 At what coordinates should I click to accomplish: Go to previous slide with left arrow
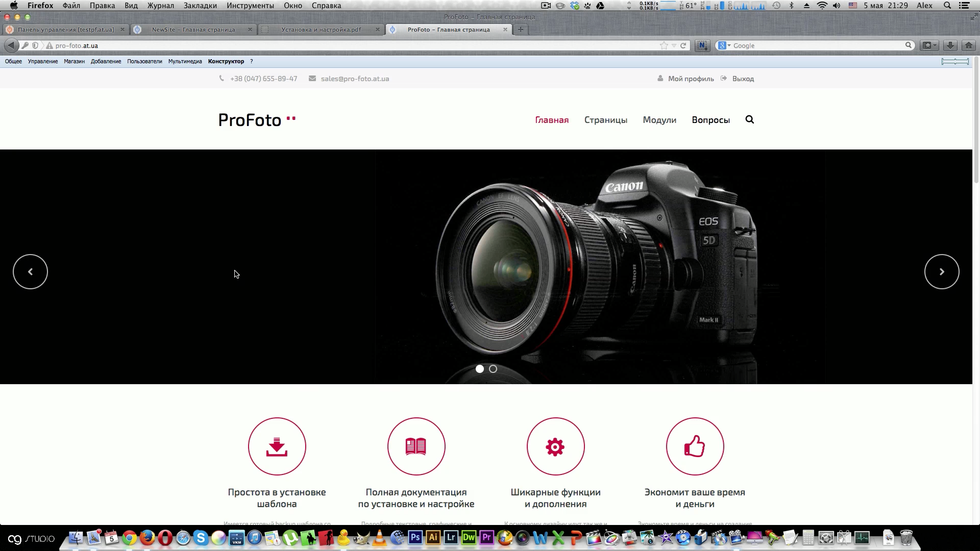(x=30, y=271)
